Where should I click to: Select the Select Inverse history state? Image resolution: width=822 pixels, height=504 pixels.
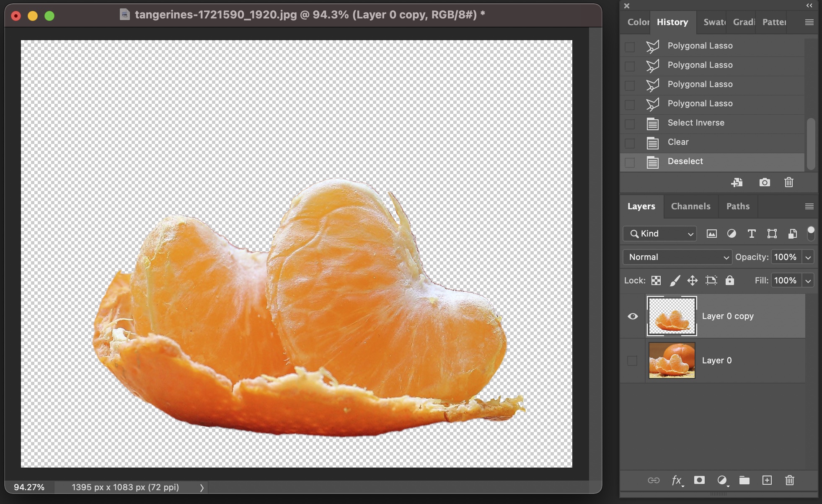tap(696, 123)
